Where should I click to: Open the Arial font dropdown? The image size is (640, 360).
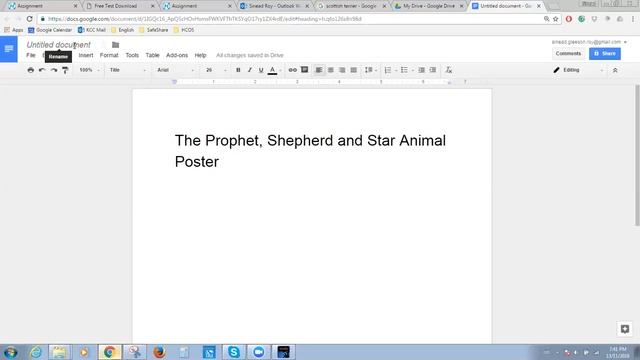(176, 70)
